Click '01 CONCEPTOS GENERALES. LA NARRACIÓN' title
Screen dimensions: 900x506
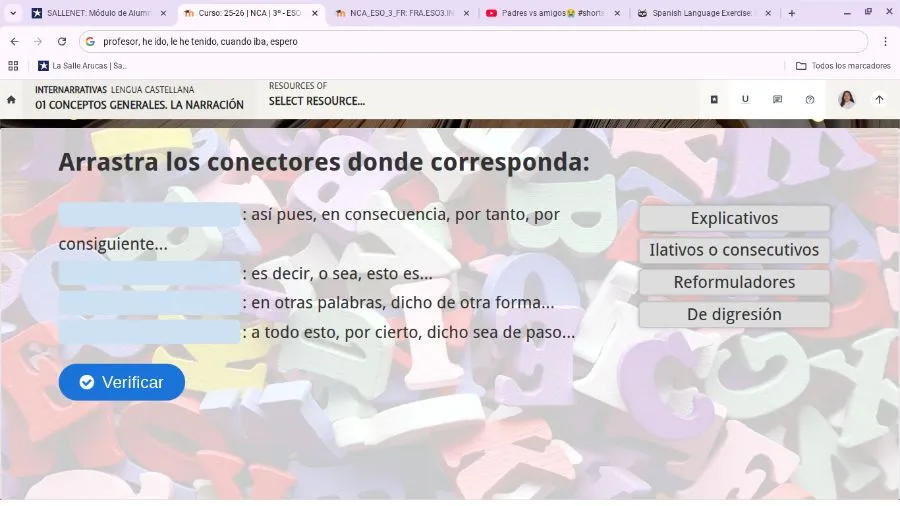pos(139,105)
